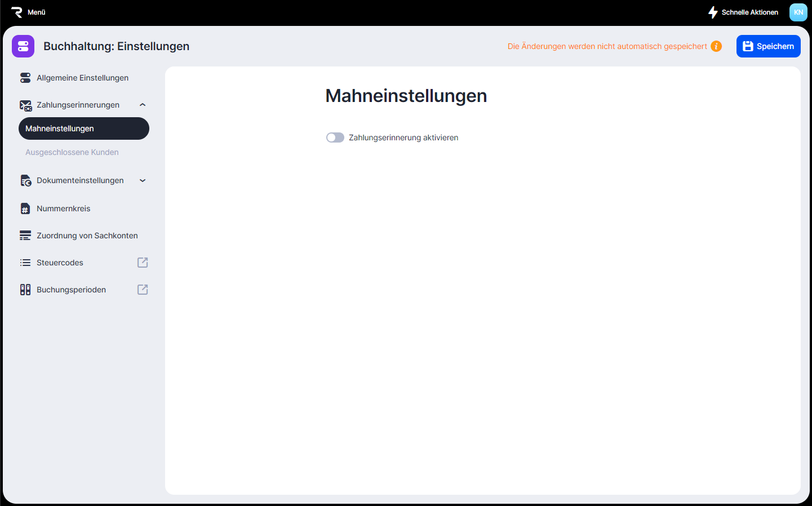The width and height of the screenshot is (812, 506).
Task: Click the purple settings module icon
Action: tap(23, 46)
